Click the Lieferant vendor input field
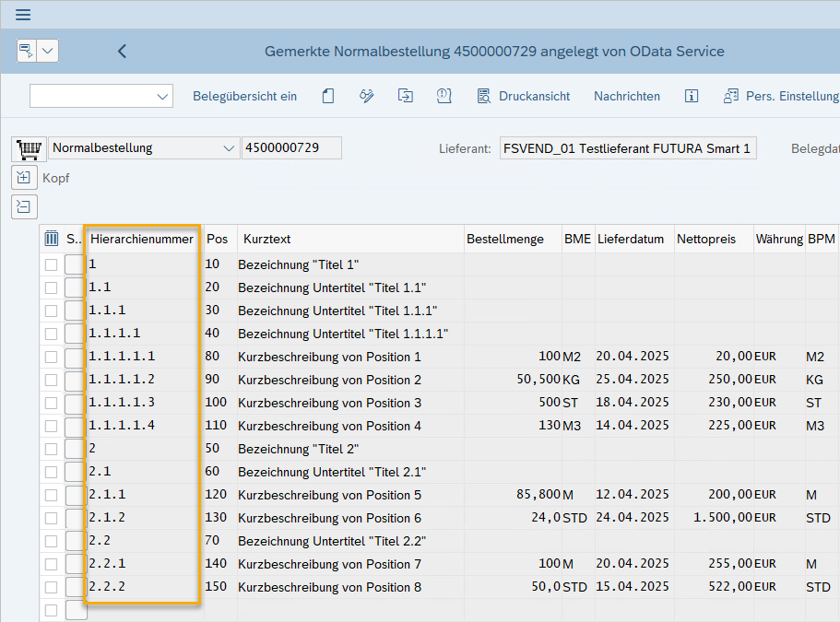Viewport: 840px width, 622px height. click(627, 148)
